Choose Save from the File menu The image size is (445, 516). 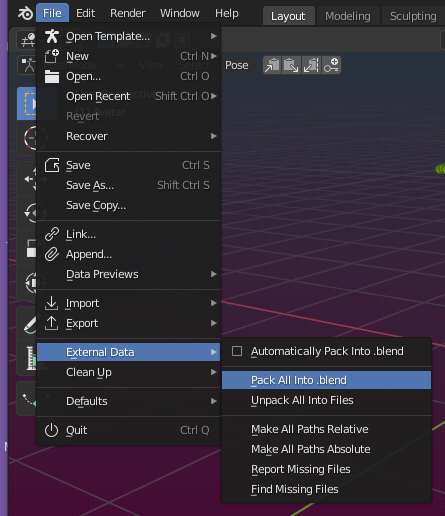click(x=129, y=165)
